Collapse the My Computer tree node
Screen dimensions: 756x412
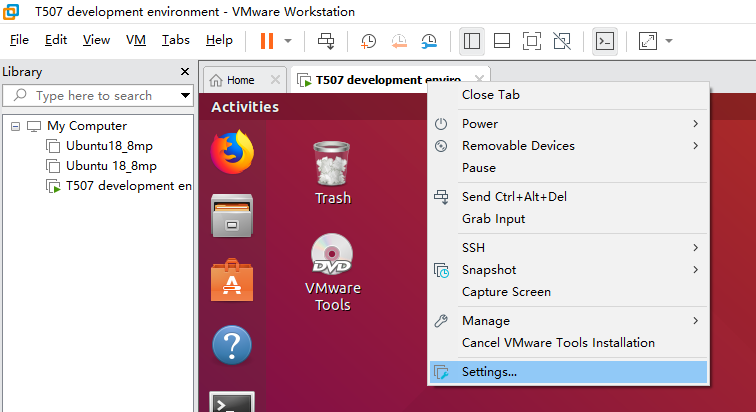(x=16, y=126)
